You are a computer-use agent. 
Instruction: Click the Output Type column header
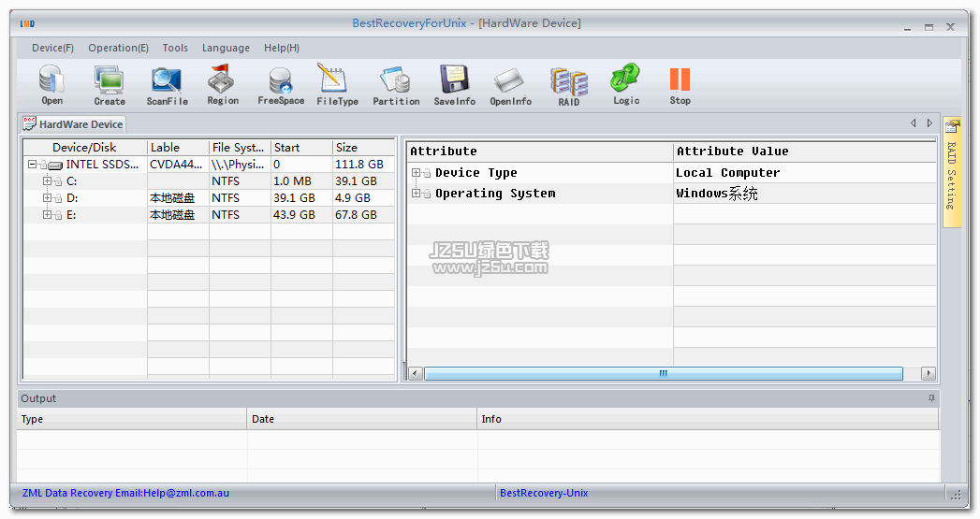pyautogui.click(x=131, y=419)
